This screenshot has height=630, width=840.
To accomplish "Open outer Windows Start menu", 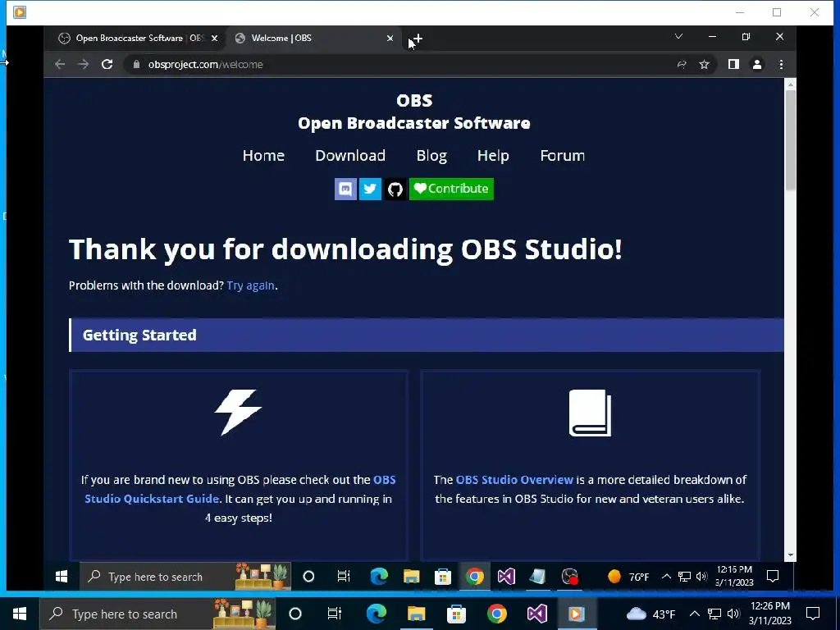I will click(20, 614).
